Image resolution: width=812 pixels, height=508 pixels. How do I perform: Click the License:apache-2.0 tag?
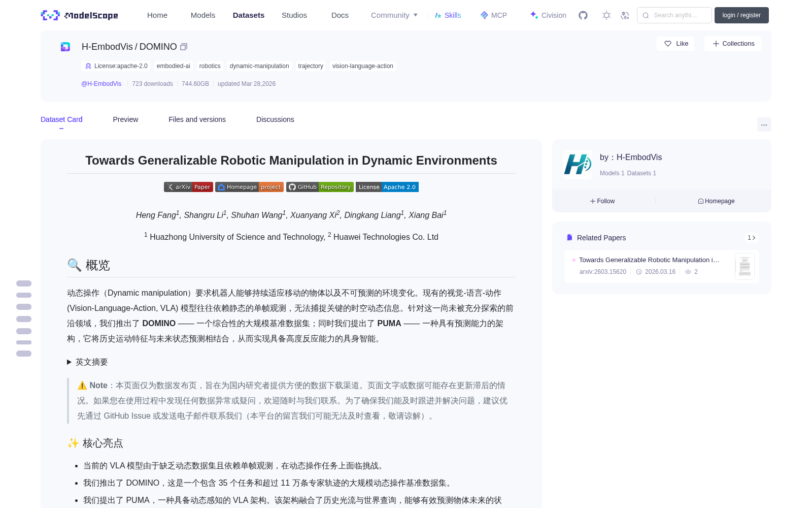116,66
